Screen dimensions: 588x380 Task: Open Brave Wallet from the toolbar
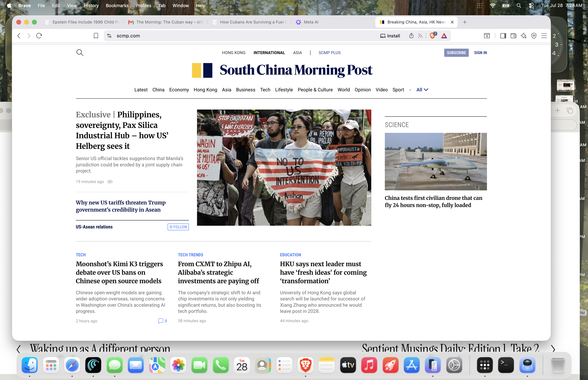513,36
